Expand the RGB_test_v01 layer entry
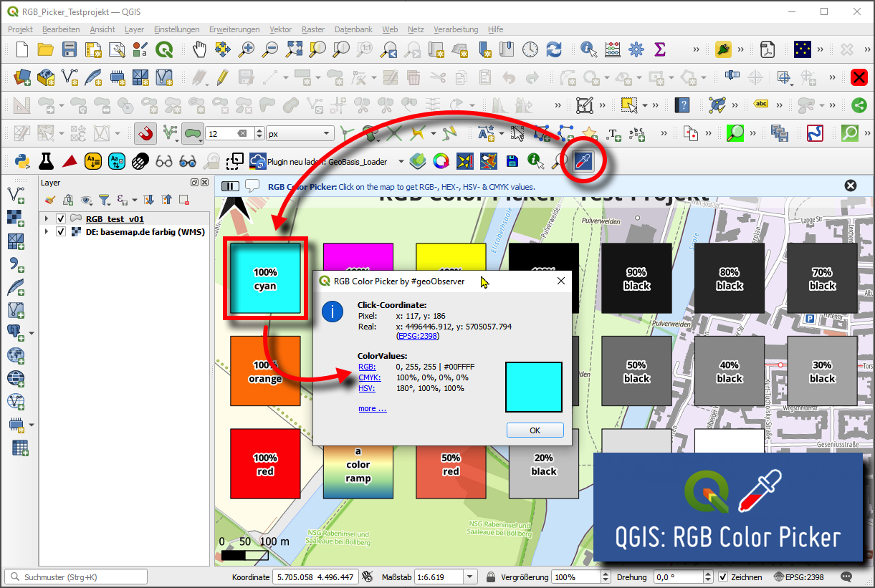875x588 pixels. click(45, 219)
